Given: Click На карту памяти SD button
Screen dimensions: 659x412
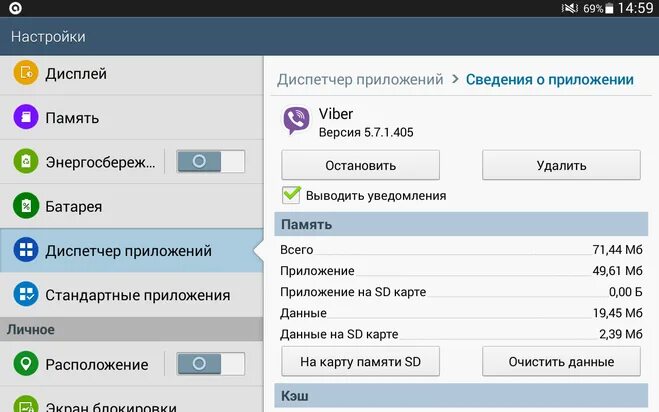Looking at the screenshot, I should pos(361,362).
